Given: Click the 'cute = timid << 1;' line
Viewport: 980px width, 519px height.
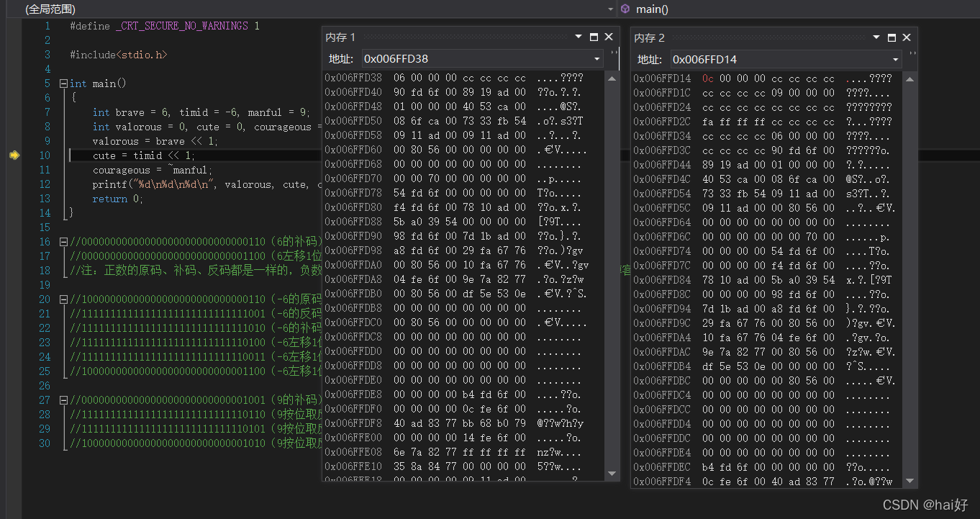Looking at the screenshot, I should 144,155.
